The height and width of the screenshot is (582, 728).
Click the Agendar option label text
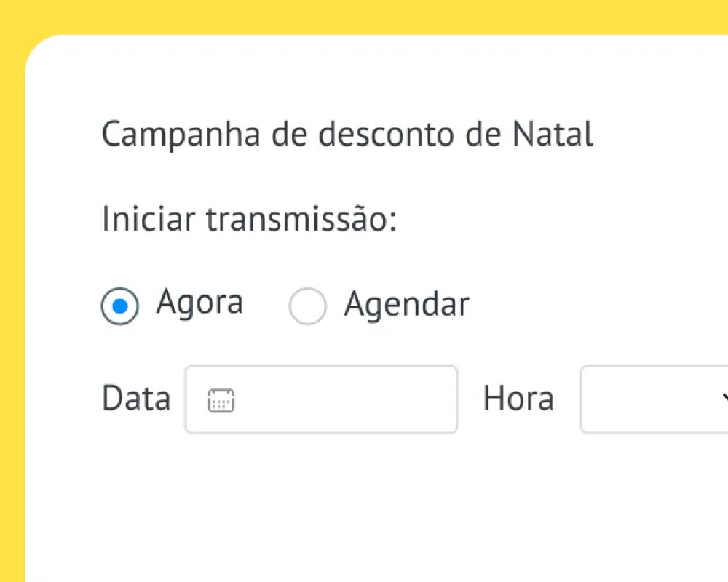coord(406,304)
